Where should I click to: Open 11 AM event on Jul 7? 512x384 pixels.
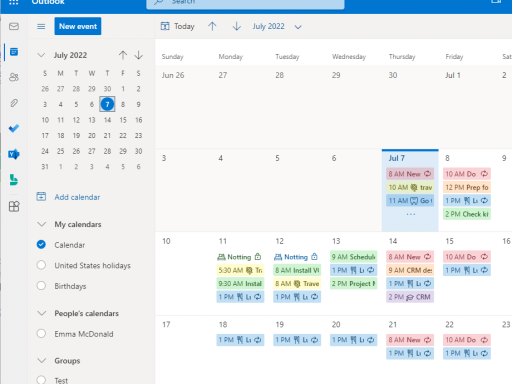coord(410,201)
